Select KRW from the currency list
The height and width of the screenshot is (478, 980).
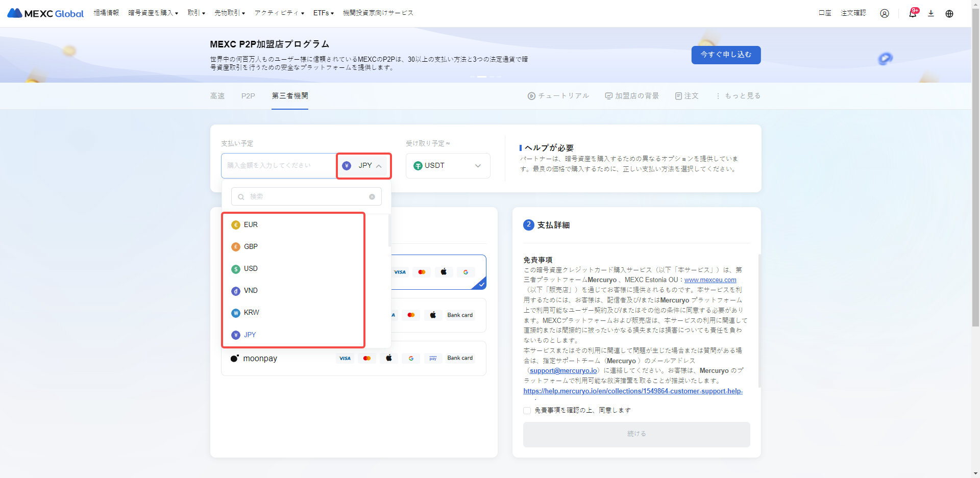coord(251,313)
